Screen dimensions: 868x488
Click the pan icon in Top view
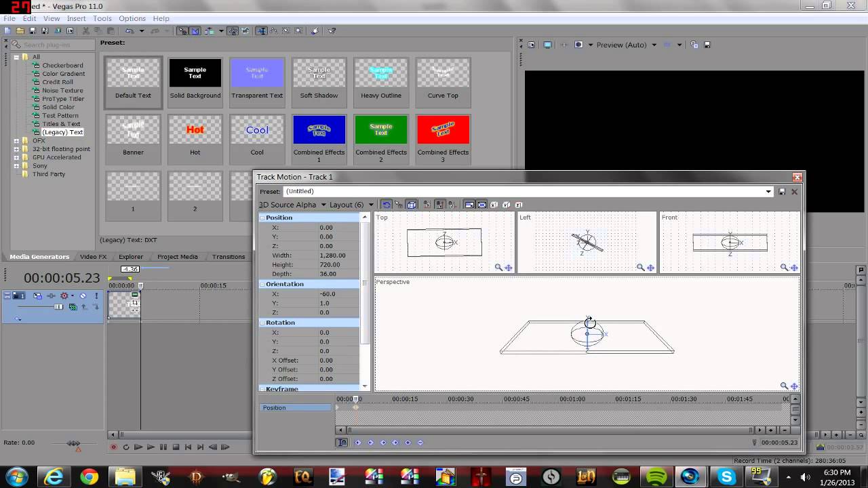(509, 268)
